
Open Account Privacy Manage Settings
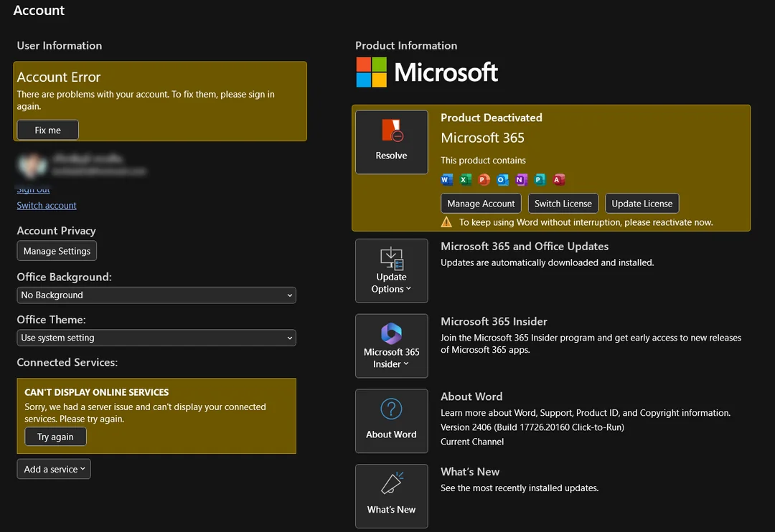pyautogui.click(x=57, y=251)
